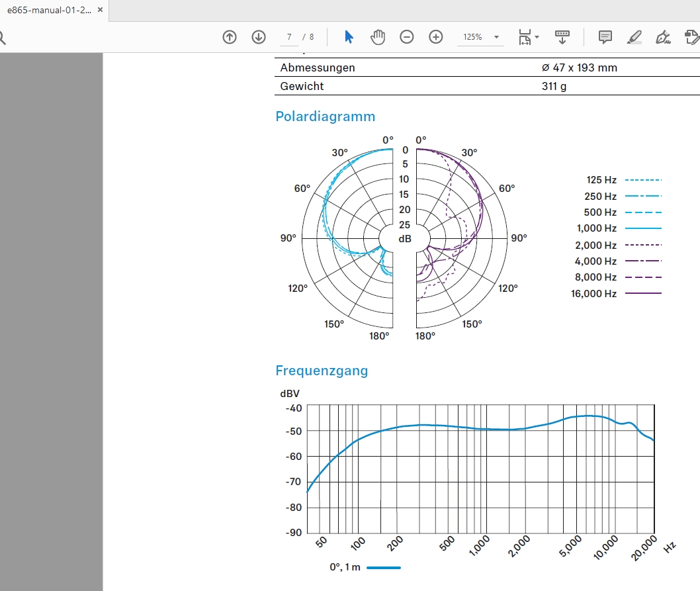Click the scrolling mode keyboard-arrow icon
The height and width of the screenshot is (591, 700).
562,37
